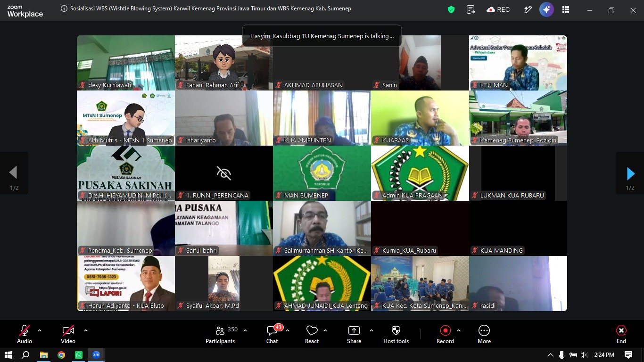Open Host tools shield icon
The width and height of the screenshot is (644, 362).
pyautogui.click(x=396, y=335)
